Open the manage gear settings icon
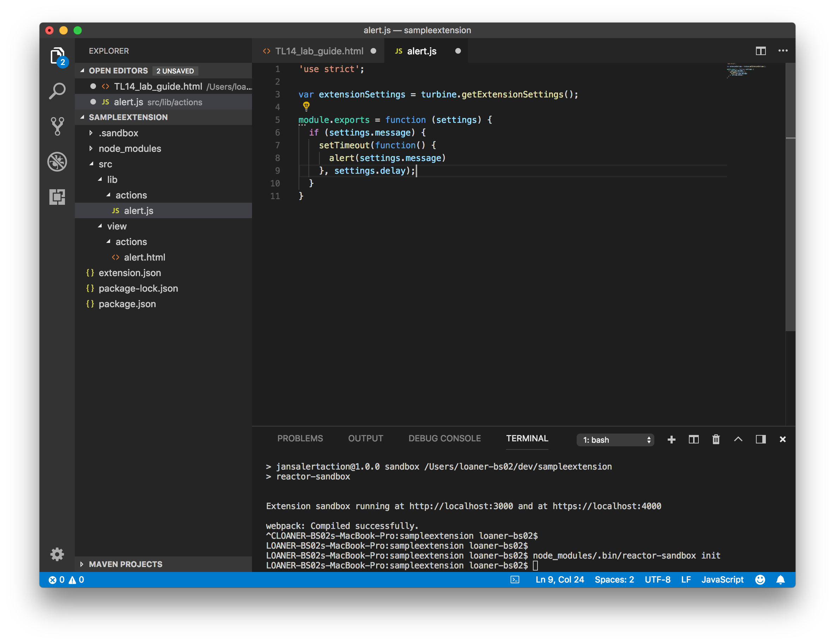835x644 pixels. click(57, 554)
